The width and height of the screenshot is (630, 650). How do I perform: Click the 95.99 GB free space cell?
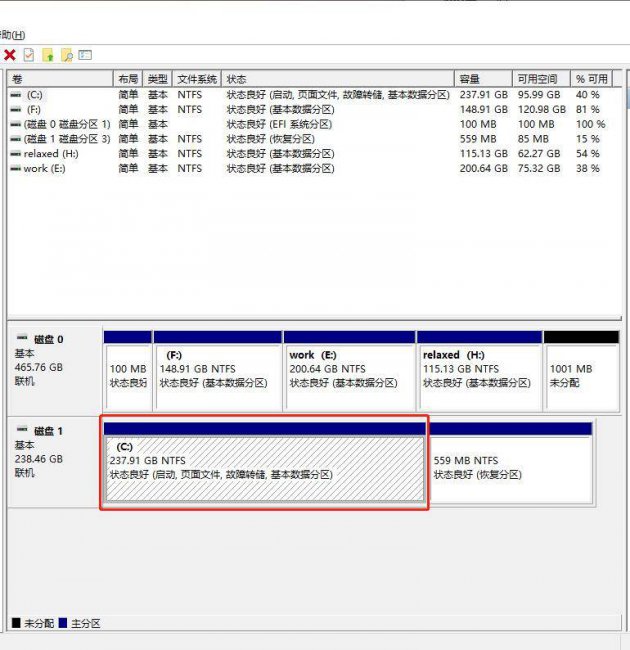(539, 95)
